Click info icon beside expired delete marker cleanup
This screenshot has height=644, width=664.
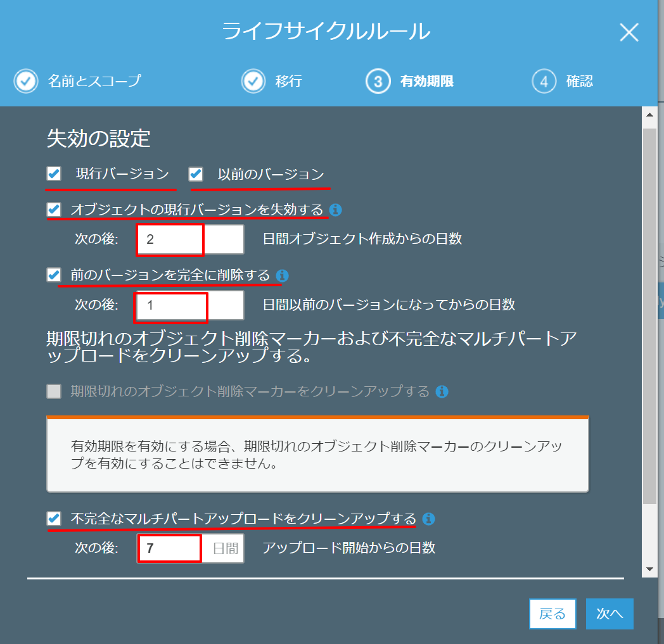click(x=442, y=391)
